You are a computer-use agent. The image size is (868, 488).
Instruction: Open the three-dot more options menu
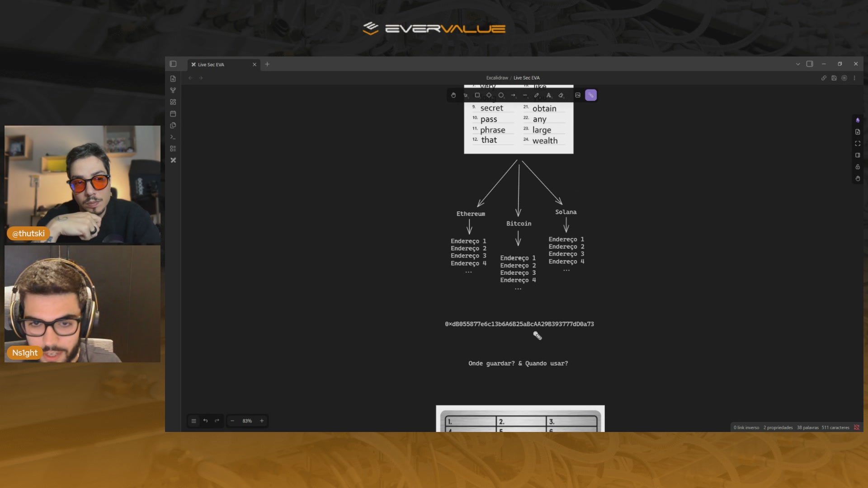coord(854,78)
